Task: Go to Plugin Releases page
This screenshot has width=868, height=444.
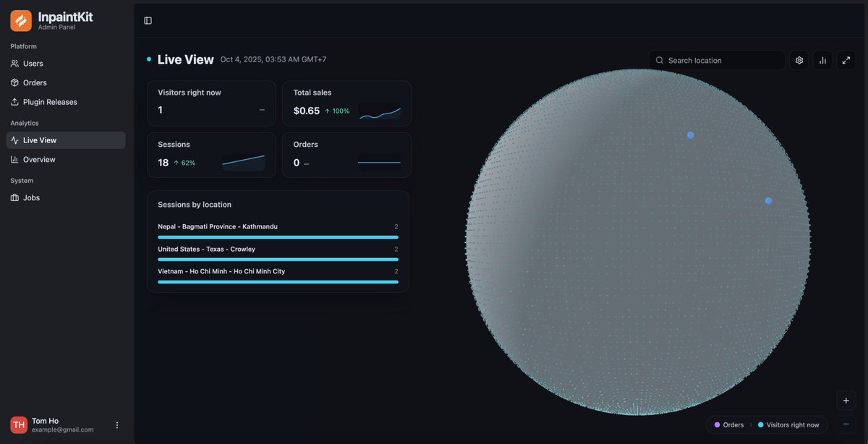Action: click(66, 102)
